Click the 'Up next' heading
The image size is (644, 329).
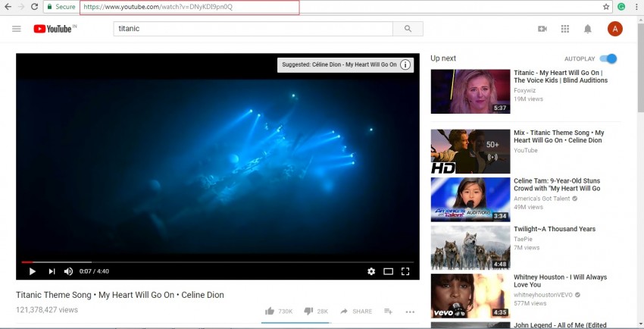[x=443, y=58]
